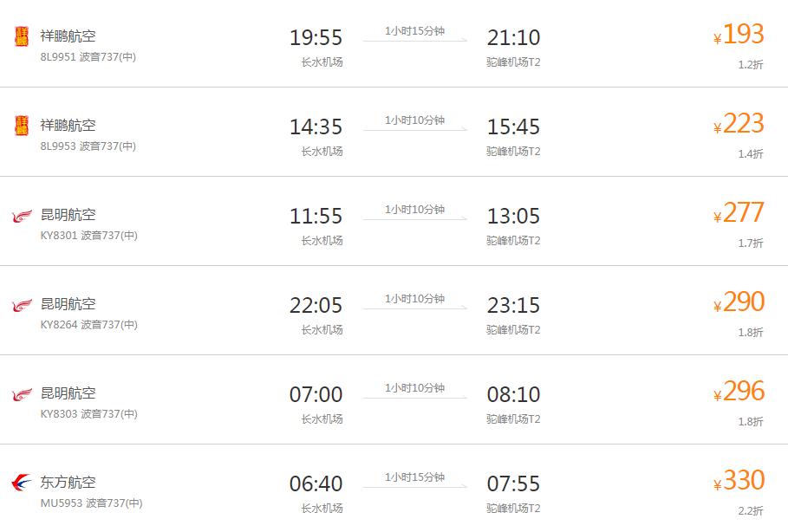Click the 昆明航空 logo for flight KY8301
788x532 pixels.
tap(22, 216)
